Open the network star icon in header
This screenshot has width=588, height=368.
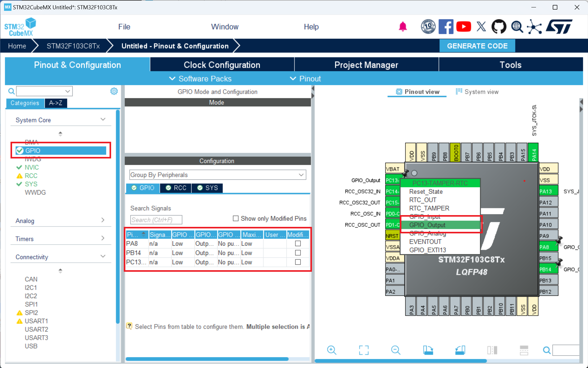pyautogui.click(x=534, y=27)
